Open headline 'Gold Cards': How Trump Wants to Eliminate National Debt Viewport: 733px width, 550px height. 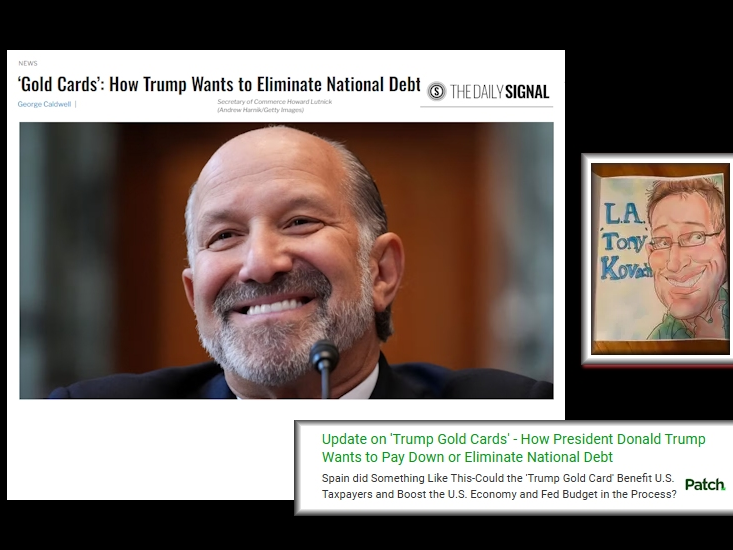219,84
